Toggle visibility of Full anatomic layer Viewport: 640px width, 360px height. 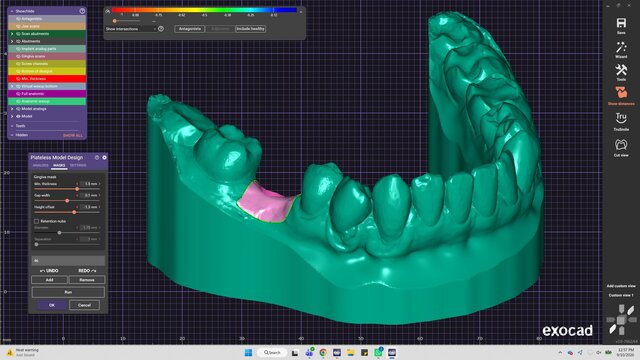click(18, 94)
